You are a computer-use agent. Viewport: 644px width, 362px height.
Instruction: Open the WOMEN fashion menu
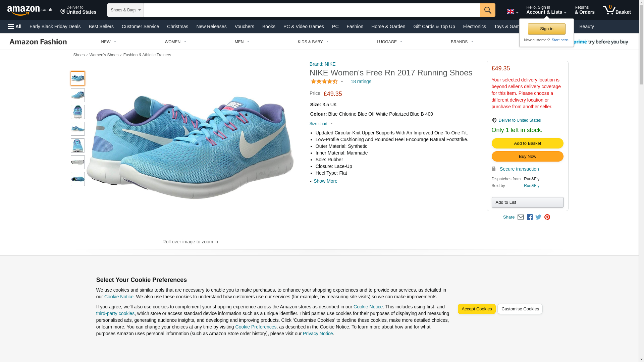click(x=175, y=42)
